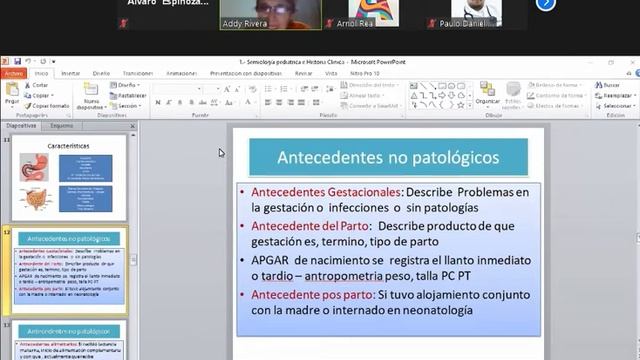Toggle align text right

290,102
